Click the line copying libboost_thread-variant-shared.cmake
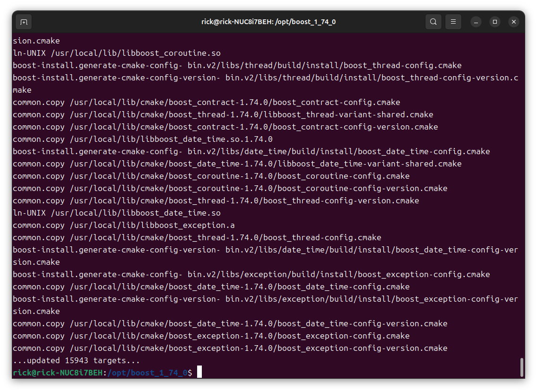This screenshot has width=537, height=392. [223, 114]
